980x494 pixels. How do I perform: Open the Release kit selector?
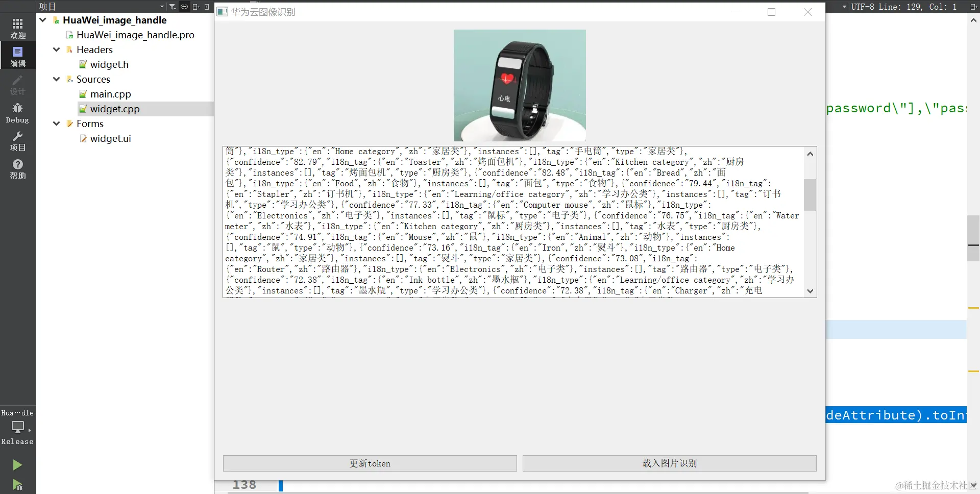[17, 429]
